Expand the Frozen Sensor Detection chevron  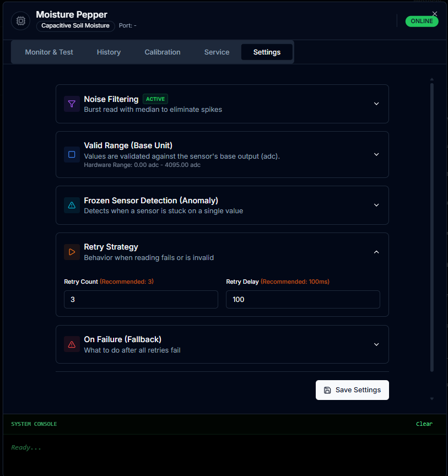tap(376, 205)
